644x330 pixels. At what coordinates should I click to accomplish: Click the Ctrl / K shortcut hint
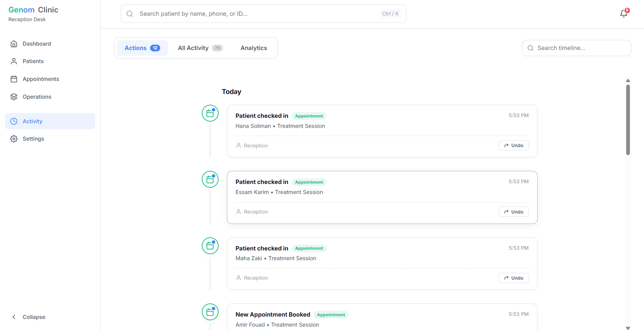point(390,14)
